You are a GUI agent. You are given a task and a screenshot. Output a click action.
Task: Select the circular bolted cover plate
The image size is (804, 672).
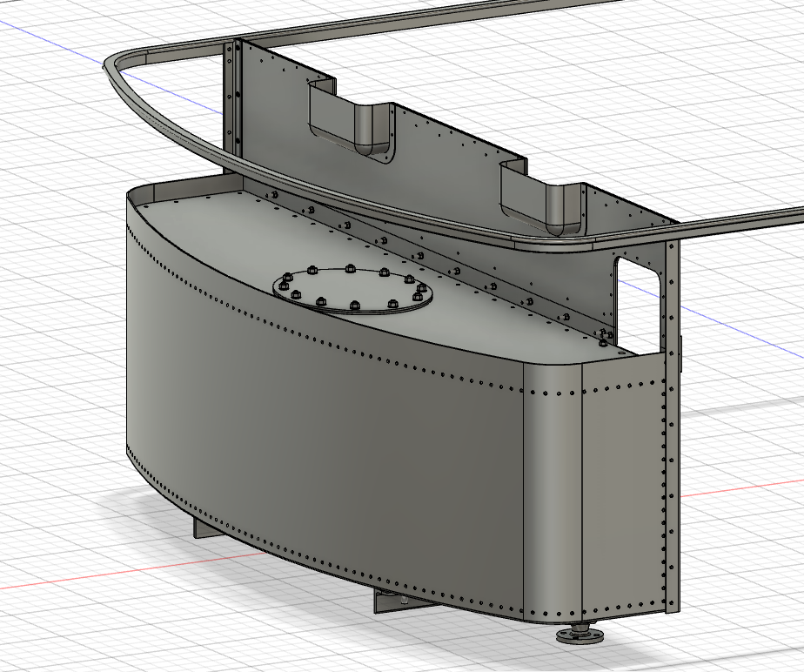[352, 291]
